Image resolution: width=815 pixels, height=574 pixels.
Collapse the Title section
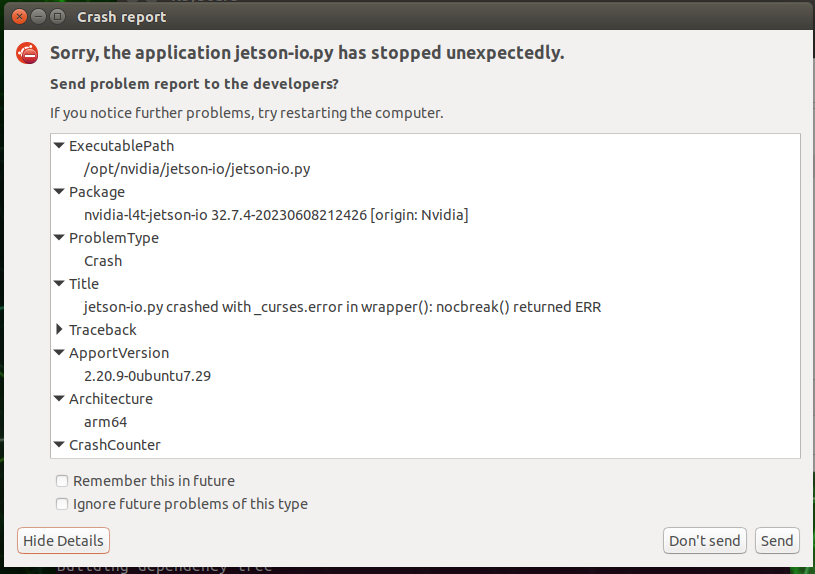pos(59,284)
